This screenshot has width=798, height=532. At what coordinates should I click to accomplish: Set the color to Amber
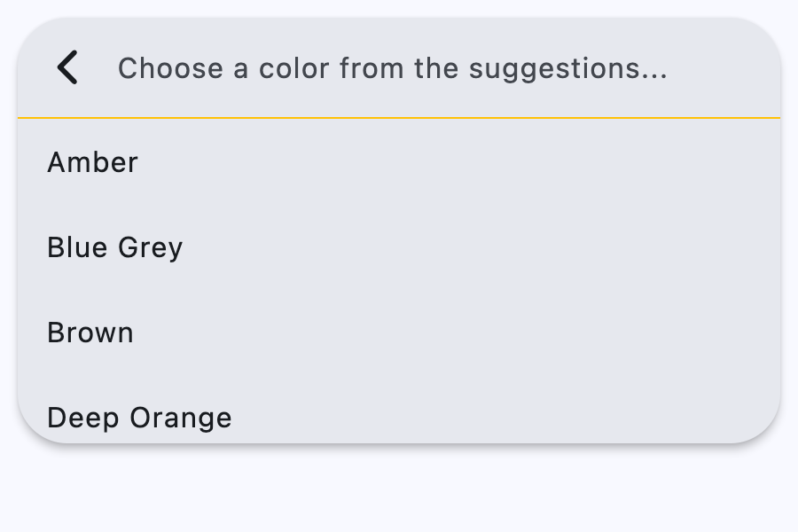[93, 162]
